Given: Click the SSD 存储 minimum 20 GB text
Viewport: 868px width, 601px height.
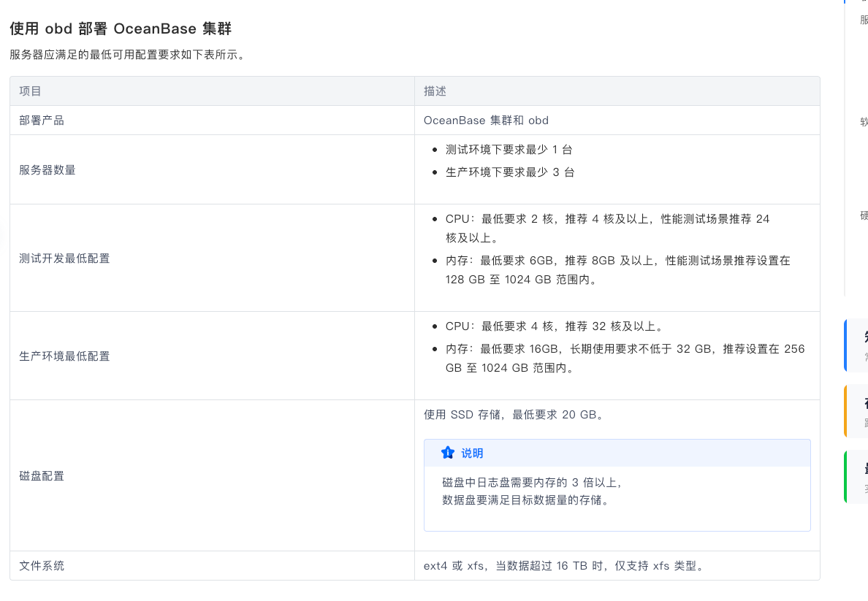Looking at the screenshot, I should click(513, 415).
